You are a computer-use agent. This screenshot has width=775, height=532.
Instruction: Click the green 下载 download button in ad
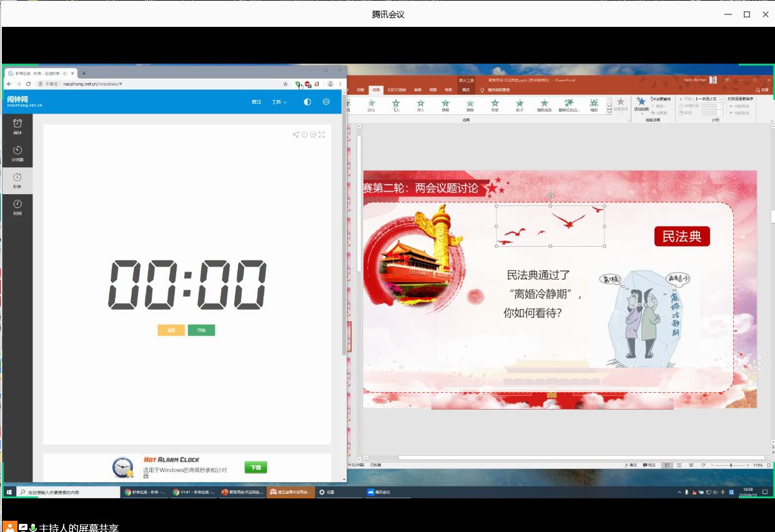click(x=255, y=467)
